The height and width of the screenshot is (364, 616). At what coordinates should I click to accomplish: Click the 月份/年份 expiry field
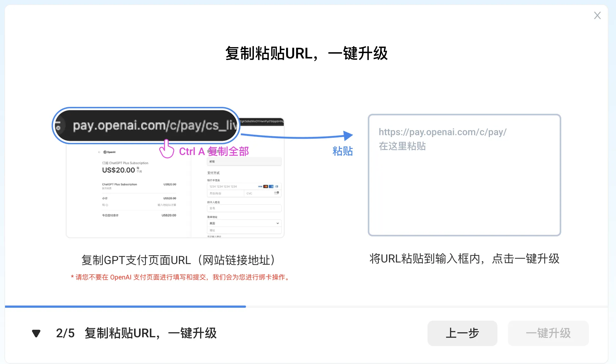tap(226, 193)
